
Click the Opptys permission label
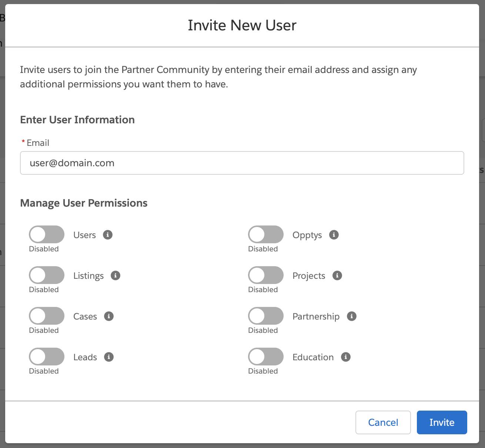tap(307, 235)
